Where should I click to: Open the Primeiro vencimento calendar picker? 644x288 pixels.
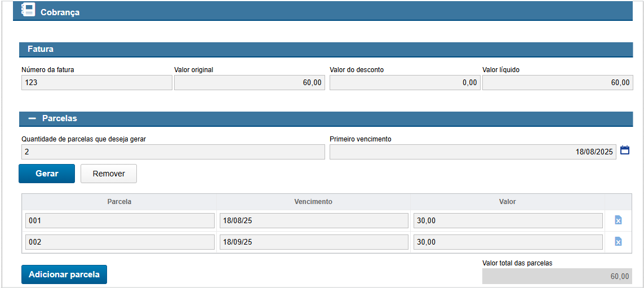624,150
